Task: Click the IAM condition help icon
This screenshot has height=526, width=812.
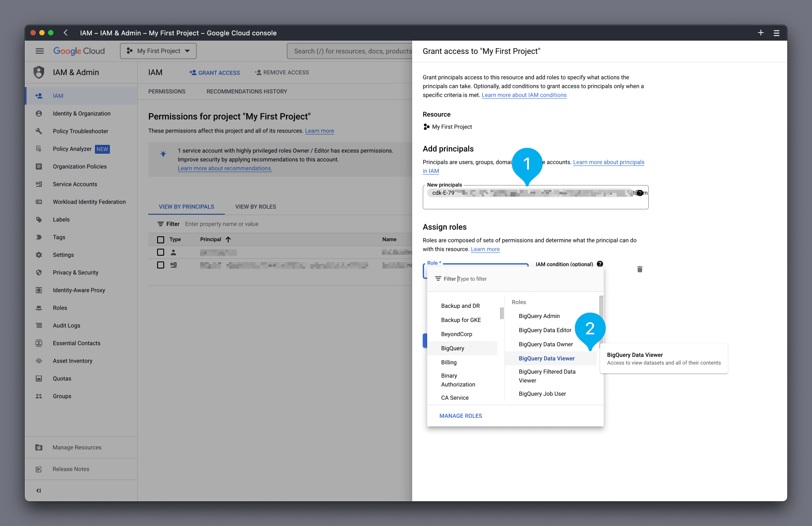Action: (x=600, y=264)
